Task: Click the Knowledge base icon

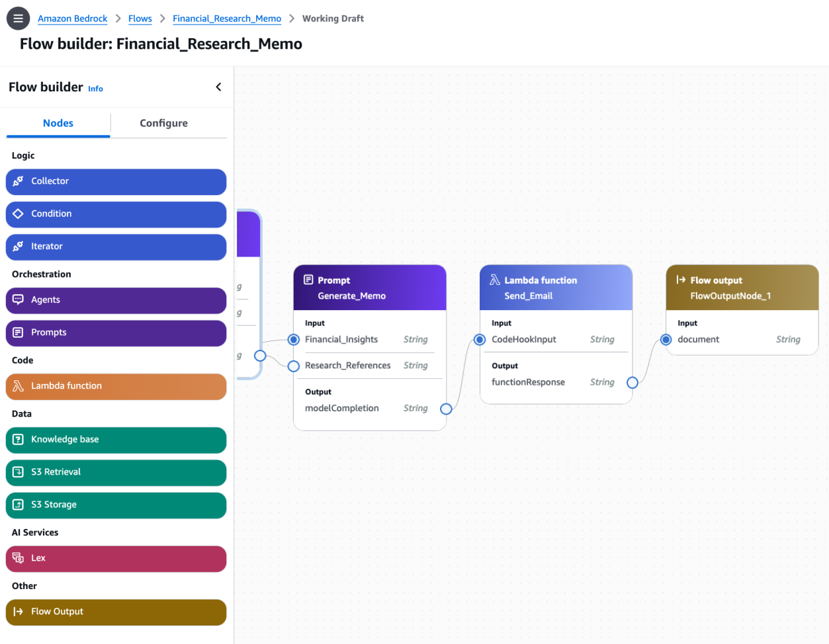Action: coord(19,440)
